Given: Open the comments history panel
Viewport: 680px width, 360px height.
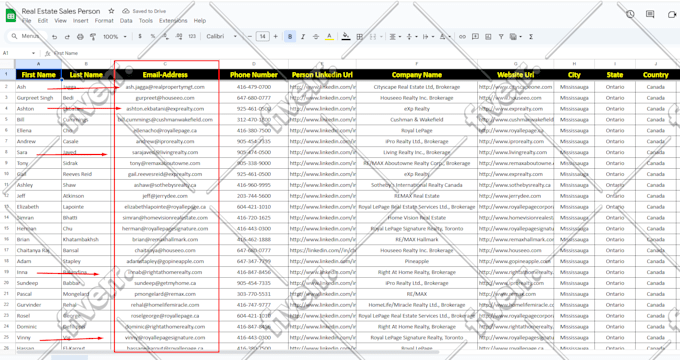Looking at the screenshot, I should [650, 14].
